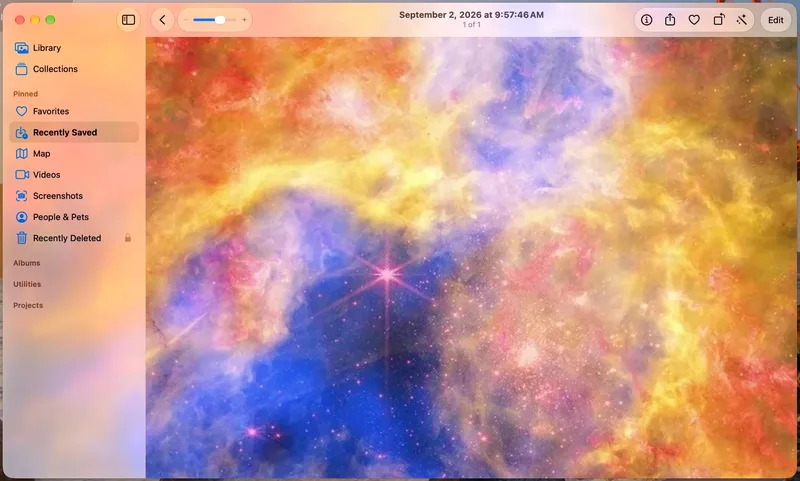Click the zoom slider knob
The image size is (800, 481).
coord(220,20)
